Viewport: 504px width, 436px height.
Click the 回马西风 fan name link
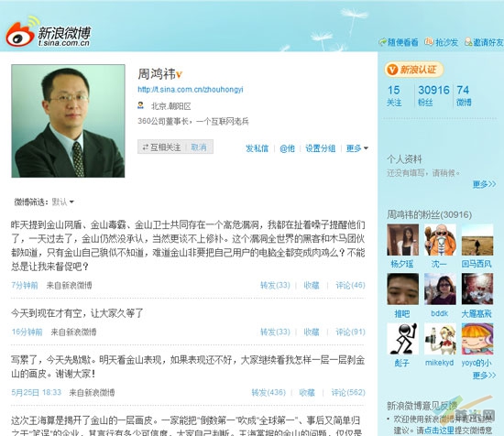477,264
